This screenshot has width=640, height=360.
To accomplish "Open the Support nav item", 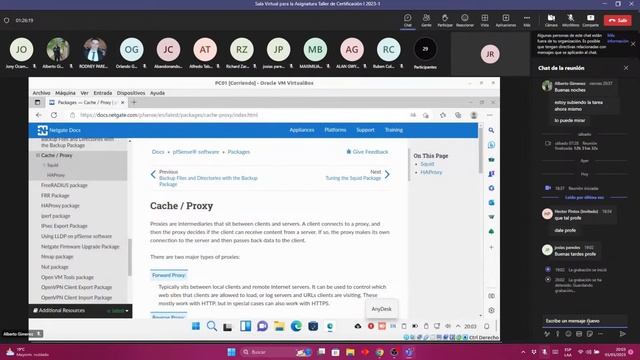I will click(x=365, y=130).
